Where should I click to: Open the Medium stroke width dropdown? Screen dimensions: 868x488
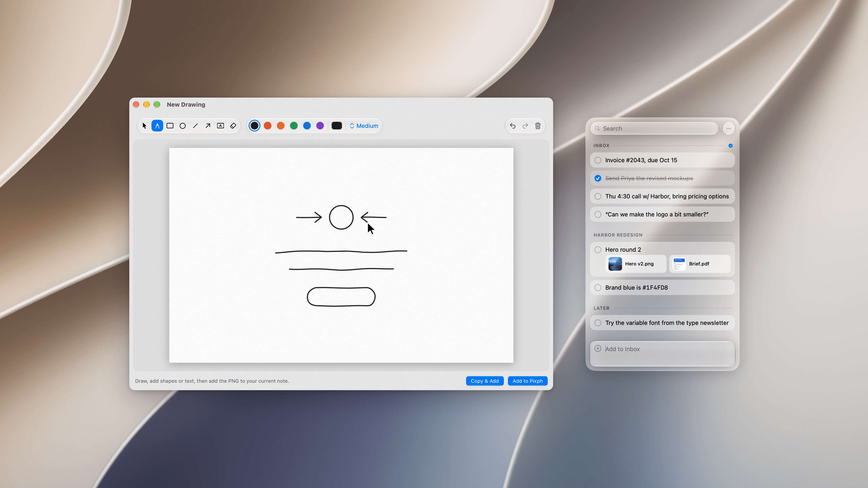click(x=364, y=126)
